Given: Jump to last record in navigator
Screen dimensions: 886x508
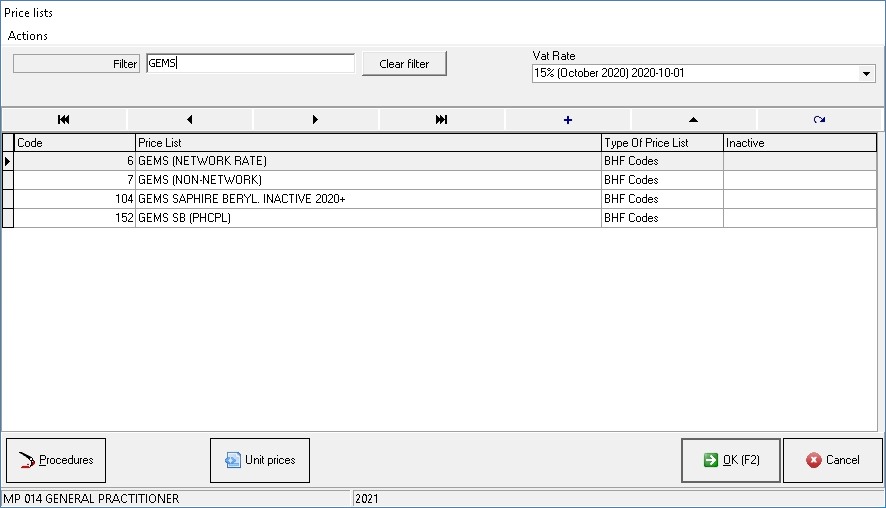Looking at the screenshot, I should pyautogui.click(x=441, y=119).
